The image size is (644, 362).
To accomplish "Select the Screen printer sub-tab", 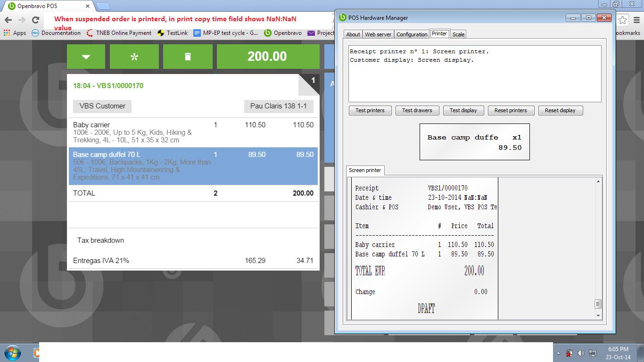I will [x=365, y=170].
